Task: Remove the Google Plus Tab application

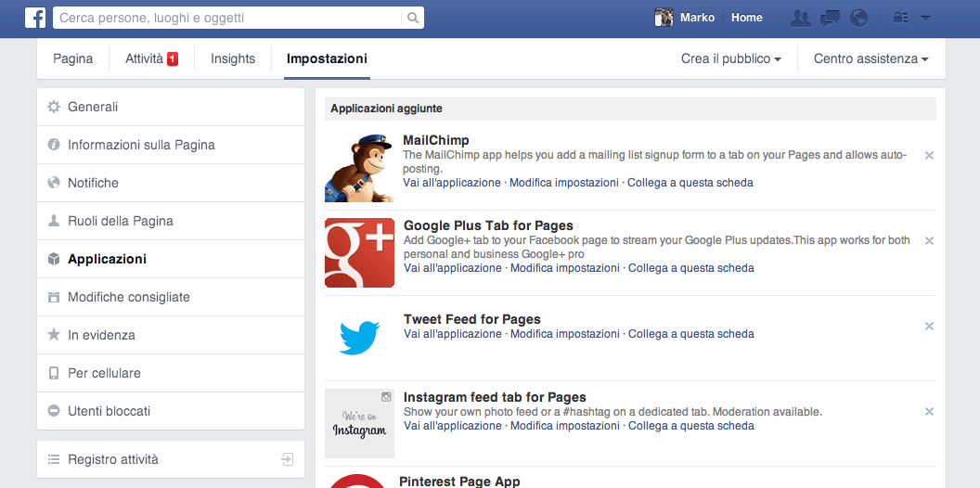Action: point(929,240)
